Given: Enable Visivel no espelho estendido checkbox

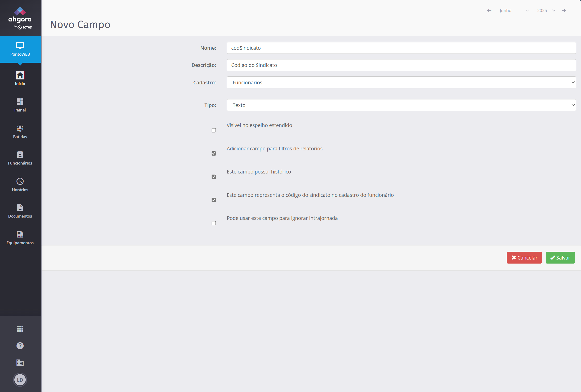Looking at the screenshot, I should [x=214, y=130].
